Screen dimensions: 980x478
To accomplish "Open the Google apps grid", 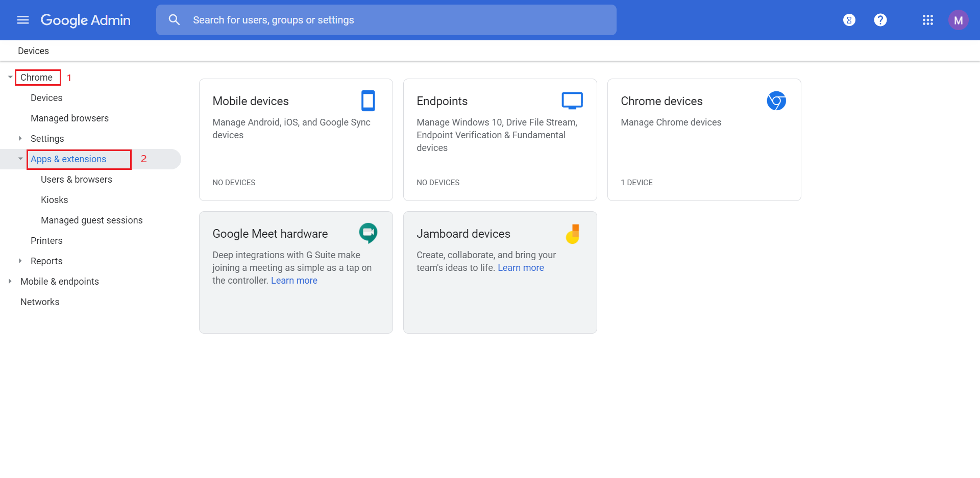I will (927, 20).
